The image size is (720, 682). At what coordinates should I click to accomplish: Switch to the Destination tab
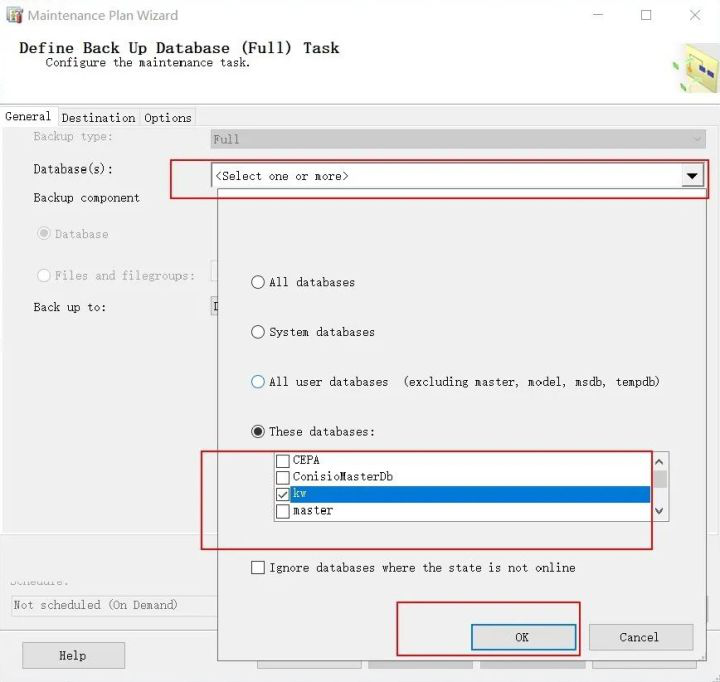(x=98, y=118)
